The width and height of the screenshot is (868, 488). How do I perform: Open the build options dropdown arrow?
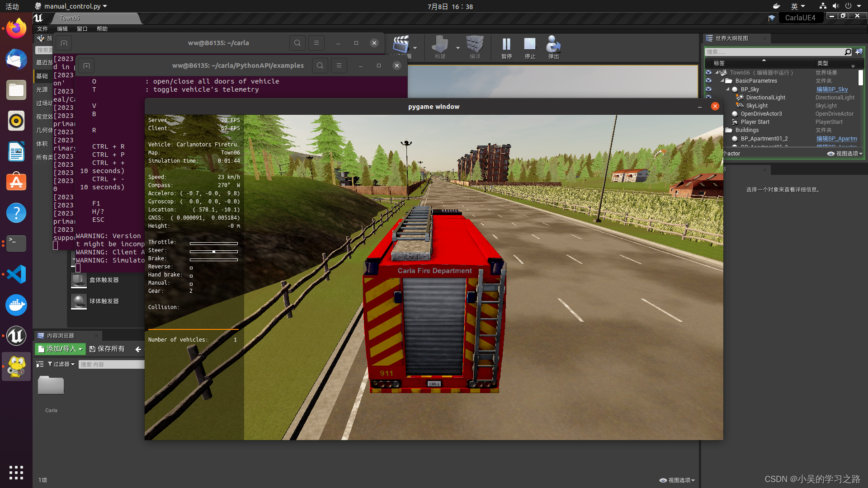tap(458, 48)
